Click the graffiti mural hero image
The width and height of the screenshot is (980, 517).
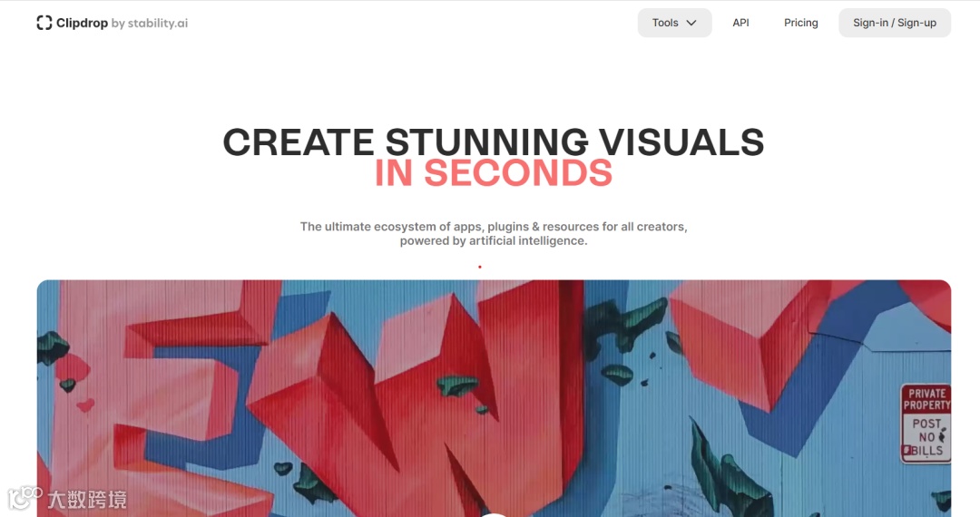coord(494,398)
